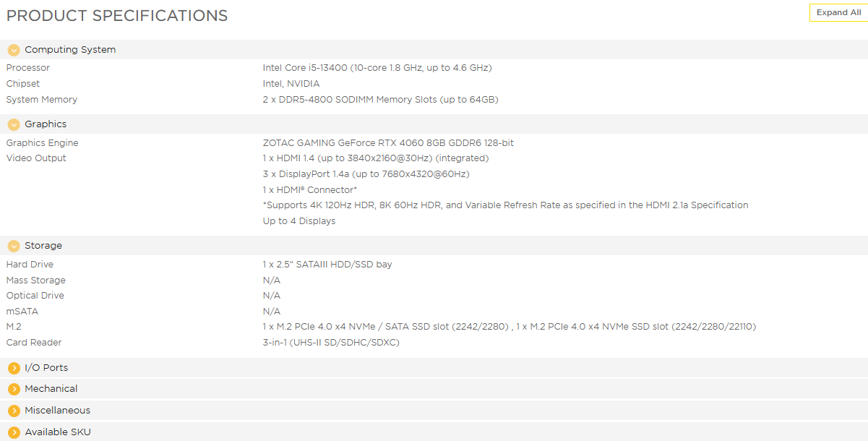The height and width of the screenshot is (441, 868).
Task: Click the orange arrow icon beside Available SKU
Action: pos(14,432)
